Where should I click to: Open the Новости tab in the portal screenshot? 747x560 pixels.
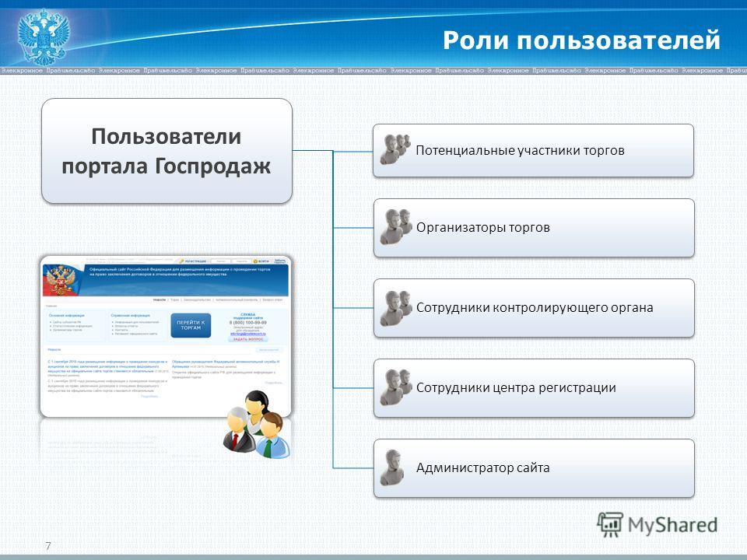tap(159, 300)
